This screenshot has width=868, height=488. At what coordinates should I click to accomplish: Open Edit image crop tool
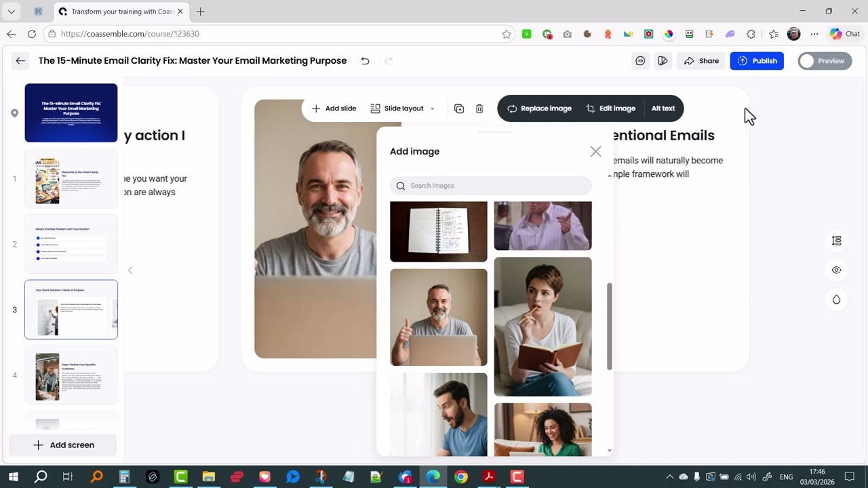pos(610,108)
